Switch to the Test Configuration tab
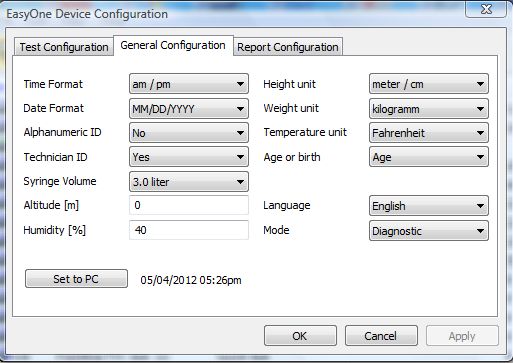Image resolution: width=513 pixels, height=363 pixels. [x=64, y=47]
